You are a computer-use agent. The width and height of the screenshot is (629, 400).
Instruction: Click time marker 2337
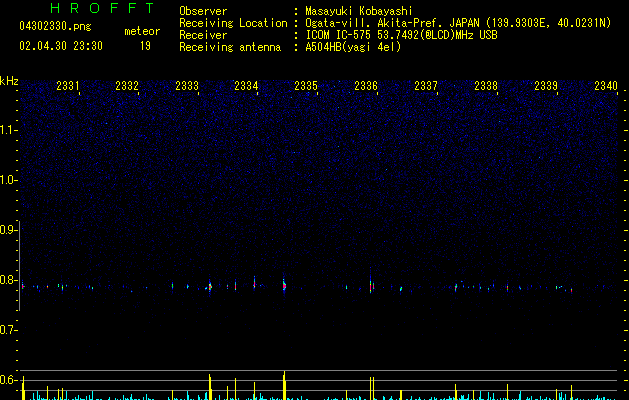(x=426, y=85)
